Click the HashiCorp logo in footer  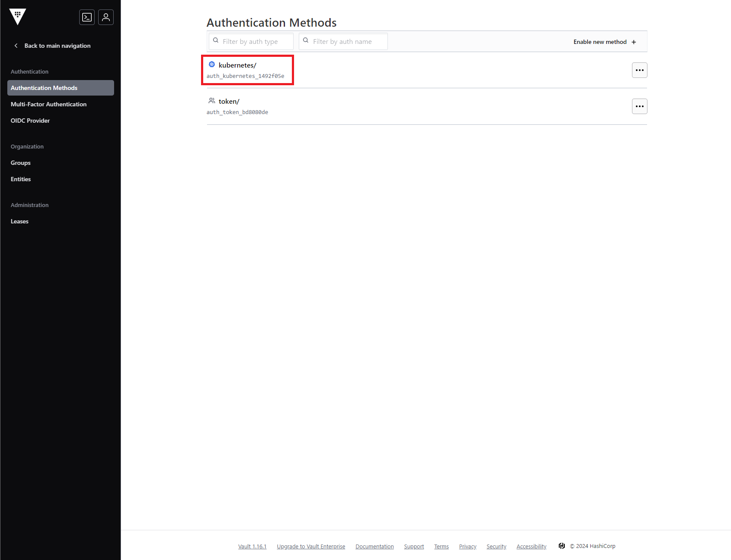[562, 546]
